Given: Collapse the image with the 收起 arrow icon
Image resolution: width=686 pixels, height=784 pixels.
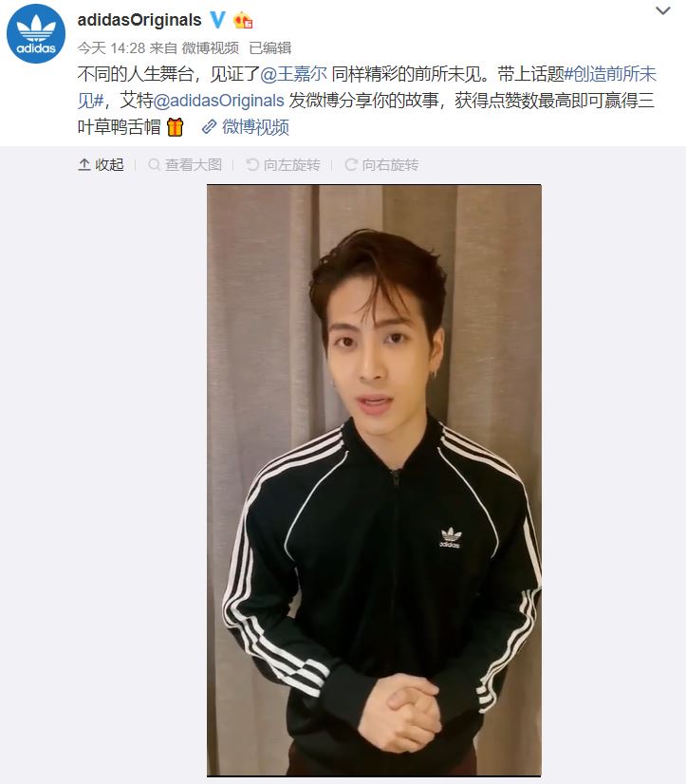Looking at the screenshot, I should (x=84, y=164).
